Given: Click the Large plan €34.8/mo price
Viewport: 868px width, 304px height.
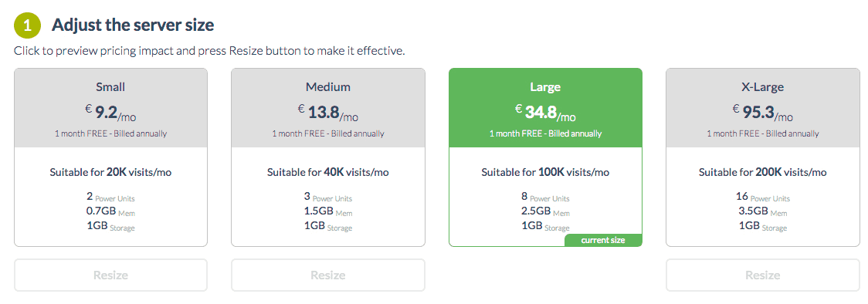Looking at the screenshot, I should (545, 113).
